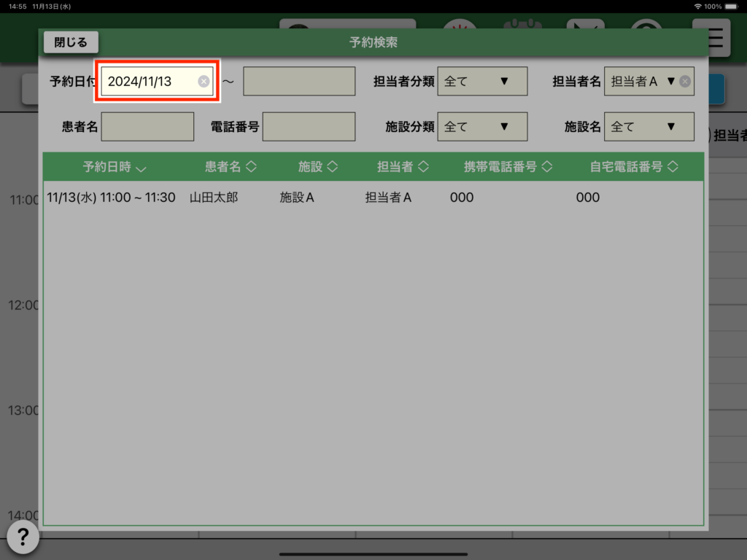Image resolution: width=747 pixels, height=560 pixels.
Task: Sort results by 予約日時 column arrow
Action: pos(141,168)
